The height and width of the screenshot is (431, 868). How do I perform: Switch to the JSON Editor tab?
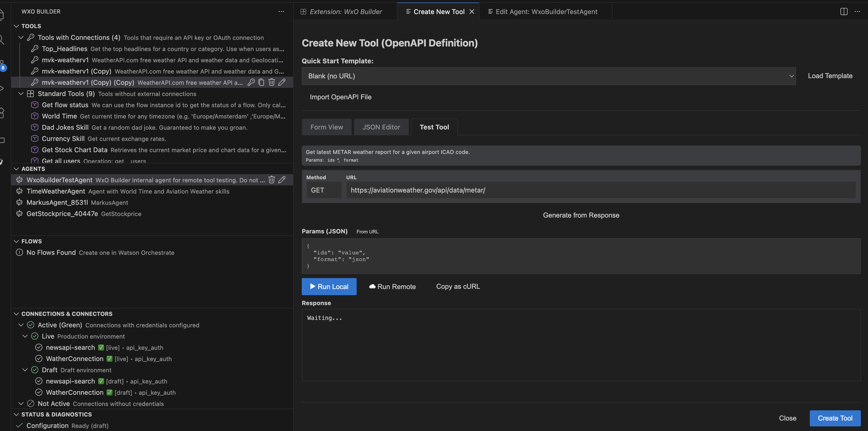tap(381, 127)
